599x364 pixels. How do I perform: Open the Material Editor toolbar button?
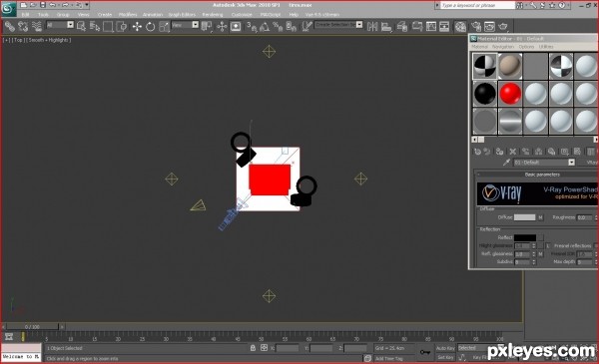(x=460, y=26)
